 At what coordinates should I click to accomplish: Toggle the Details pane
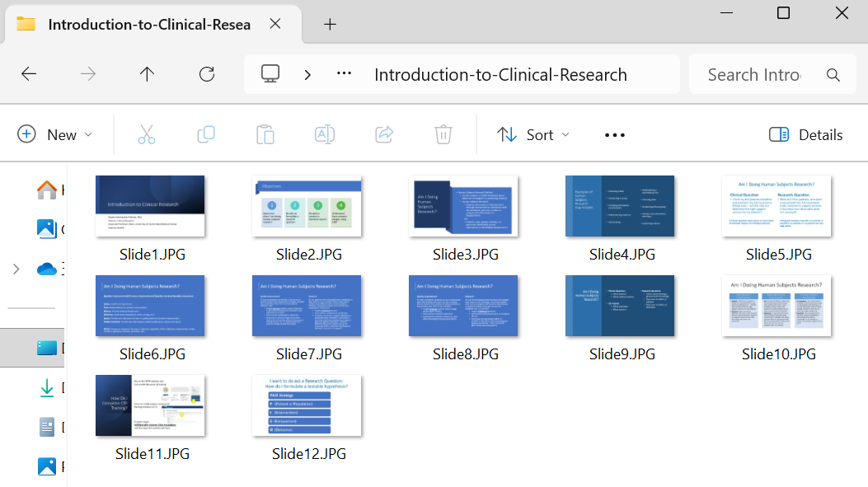(x=805, y=134)
